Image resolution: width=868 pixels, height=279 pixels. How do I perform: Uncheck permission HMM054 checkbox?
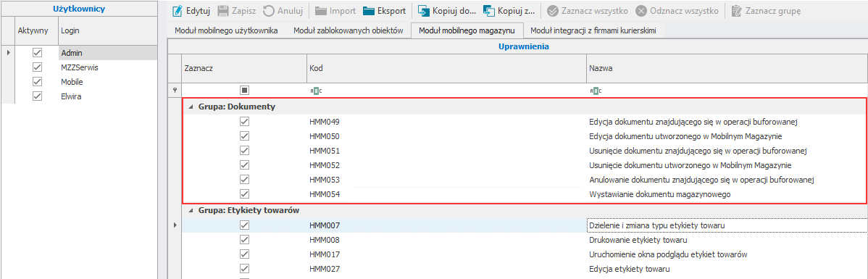[x=244, y=194]
